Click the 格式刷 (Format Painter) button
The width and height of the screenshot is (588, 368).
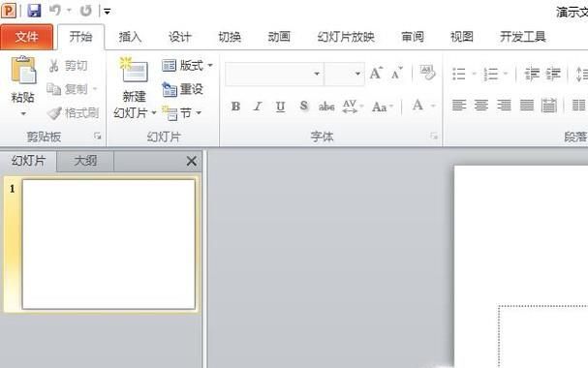coord(73,112)
